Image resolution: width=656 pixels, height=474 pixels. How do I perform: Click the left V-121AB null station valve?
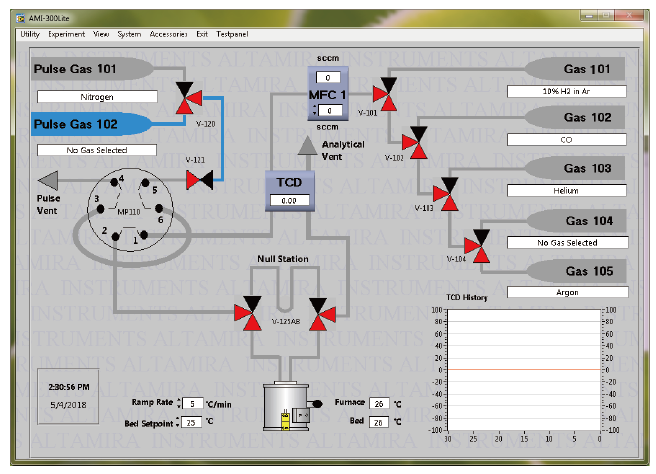247,313
